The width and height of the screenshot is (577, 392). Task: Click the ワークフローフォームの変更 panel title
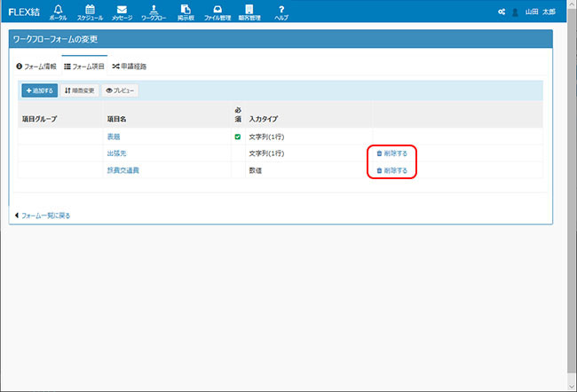[55, 39]
